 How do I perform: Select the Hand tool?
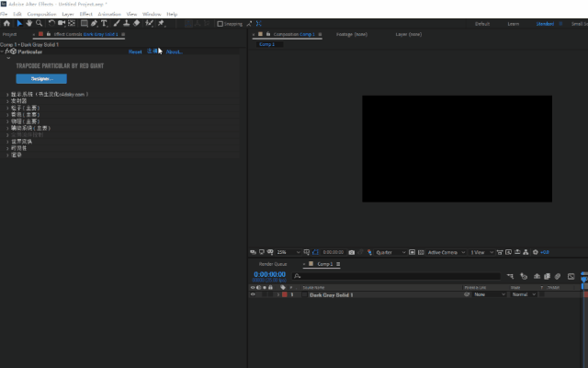[x=28, y=23]
